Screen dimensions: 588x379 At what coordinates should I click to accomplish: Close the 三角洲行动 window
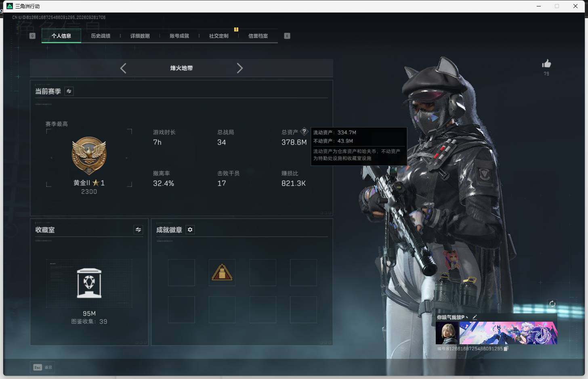tap(575, 6)
